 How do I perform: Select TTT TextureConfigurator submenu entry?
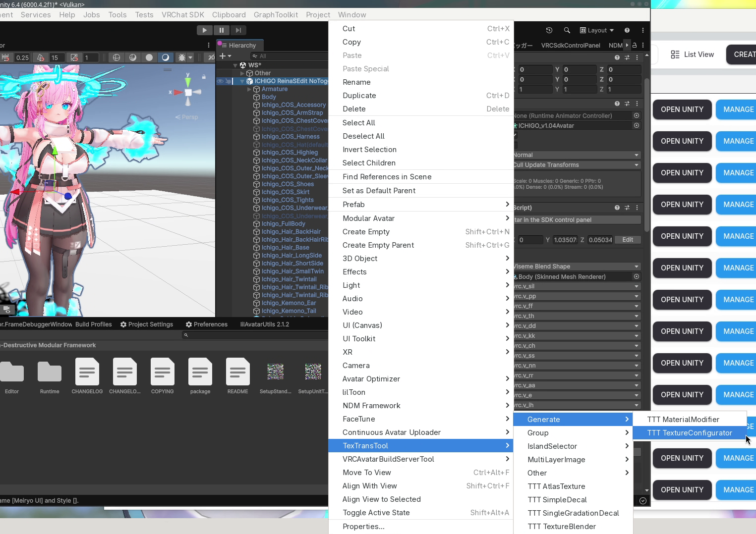click(x=690, y=433)
